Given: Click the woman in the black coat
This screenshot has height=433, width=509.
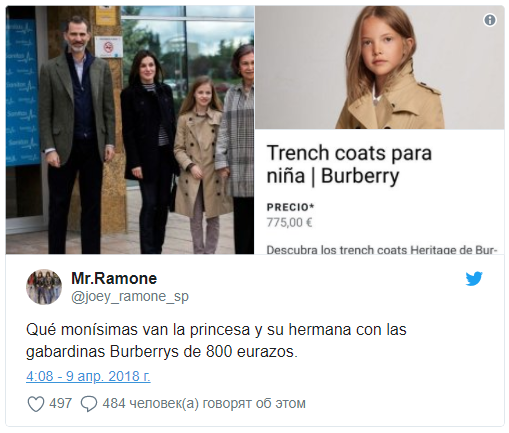Looking at the screenshot, I should (x=148, y=152).
